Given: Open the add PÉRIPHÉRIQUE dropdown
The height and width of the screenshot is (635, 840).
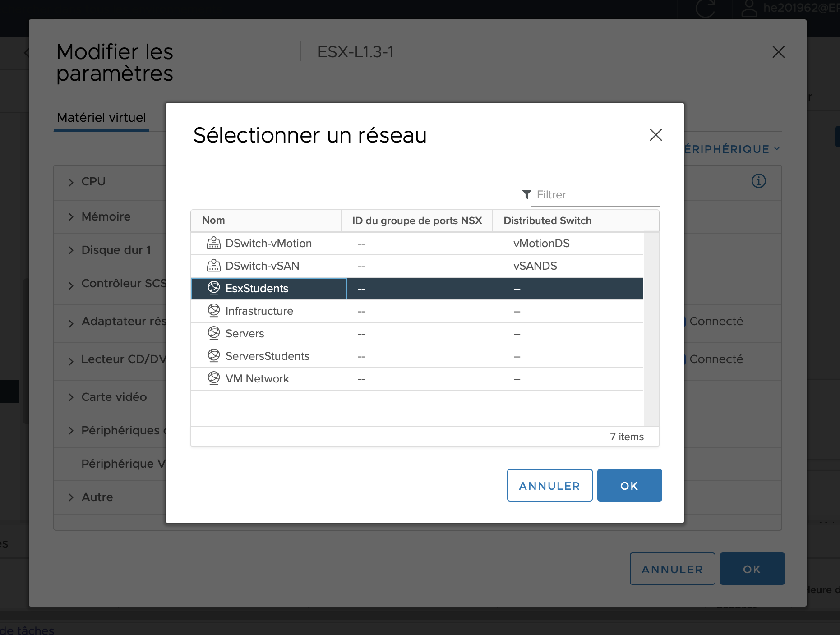Looking at the screenshot, I should click(x=732, y=149).
